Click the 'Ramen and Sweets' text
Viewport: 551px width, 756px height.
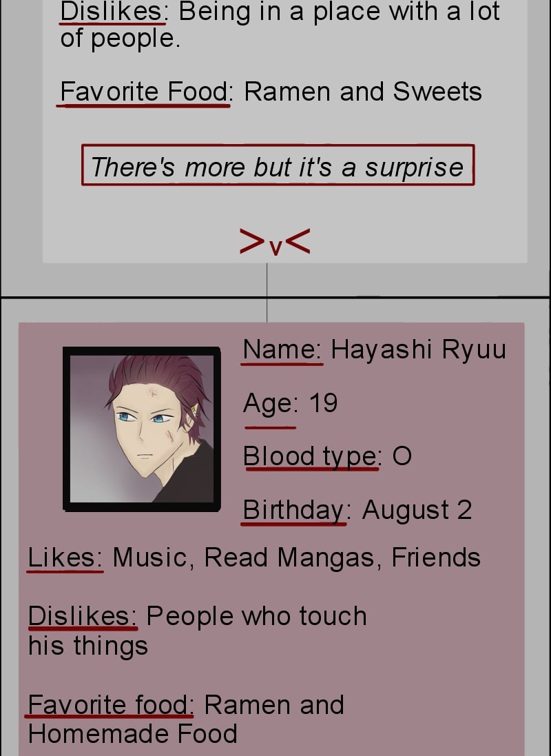point(363,92)
